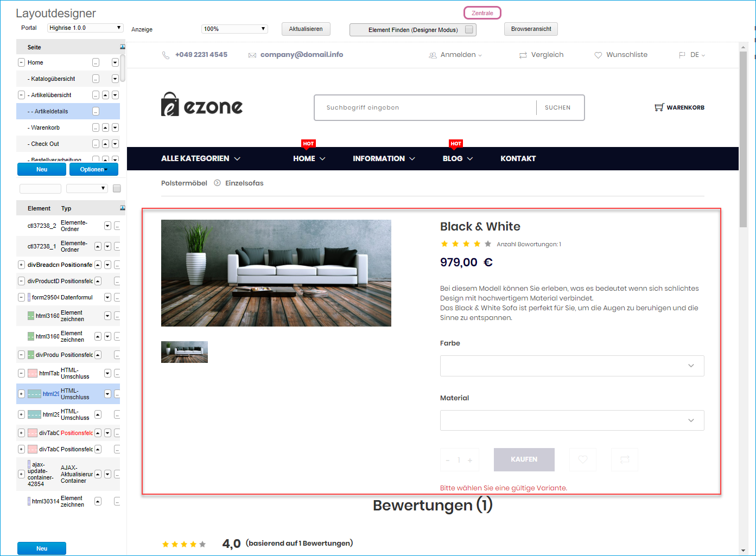Screen dimensions: 756x556
Task: Open the BLOG navigation menu
Action: coord(458,158)
